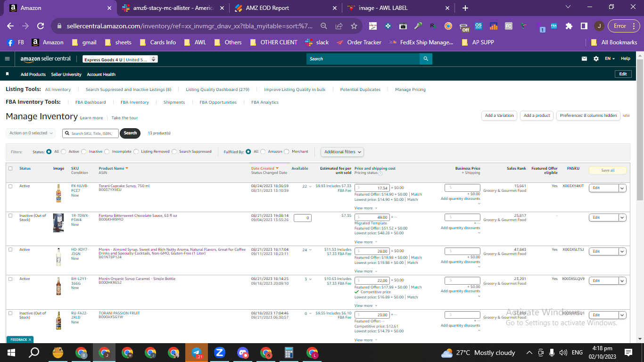Open the EN language dropdown

[610, 59]
